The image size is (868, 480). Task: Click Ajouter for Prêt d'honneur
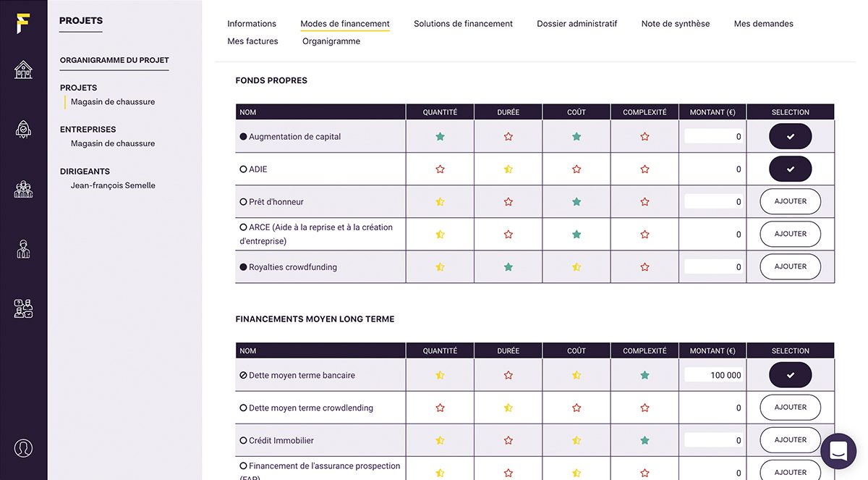(790, 201)
